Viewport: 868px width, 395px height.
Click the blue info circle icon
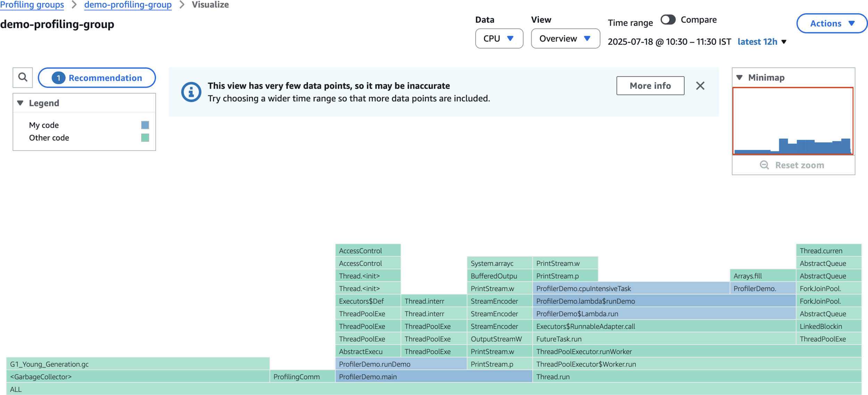[x=191, y=92]
